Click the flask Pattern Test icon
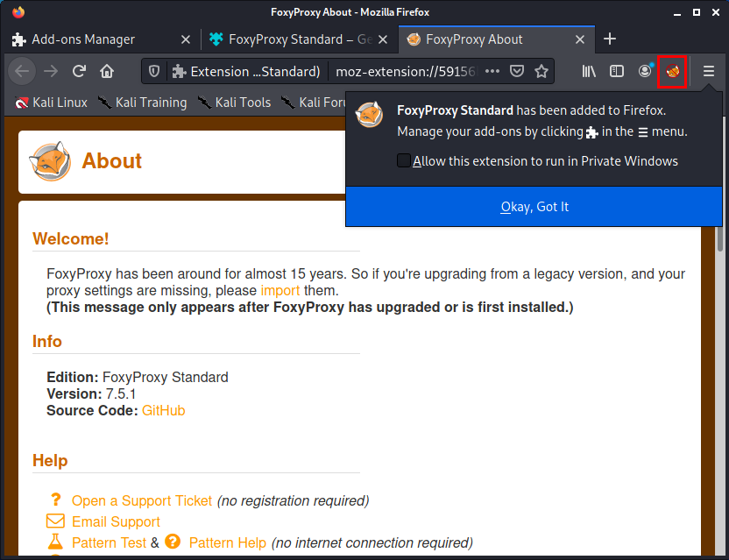729x560 pixels. (x=55, y=542)
